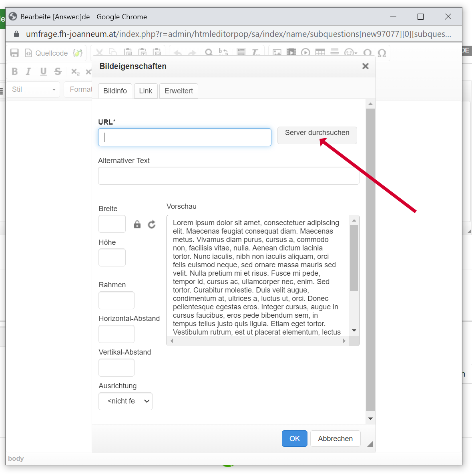Image resolution: width=472 pixels, height=476 pixels.
Task: Select the Bildinfo tab
Action: 115,91
